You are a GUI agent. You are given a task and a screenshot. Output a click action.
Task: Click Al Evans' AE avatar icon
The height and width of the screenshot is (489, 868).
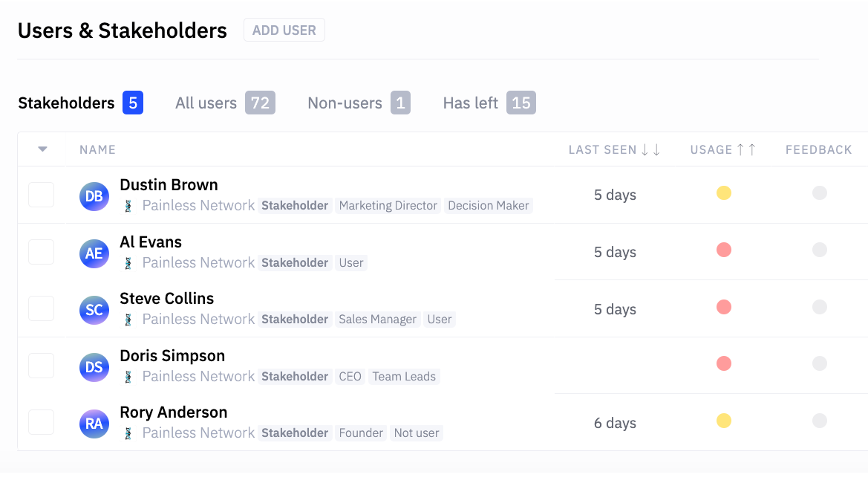[94, 253]
